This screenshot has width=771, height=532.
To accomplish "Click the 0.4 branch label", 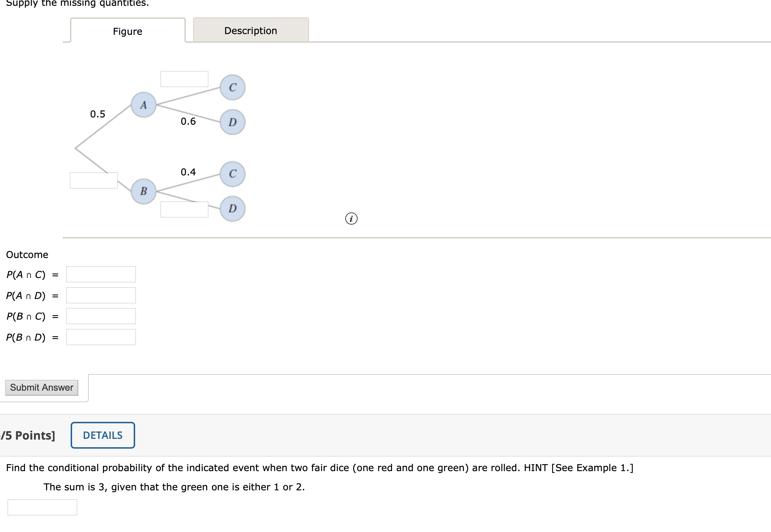I will coord(188,172).
